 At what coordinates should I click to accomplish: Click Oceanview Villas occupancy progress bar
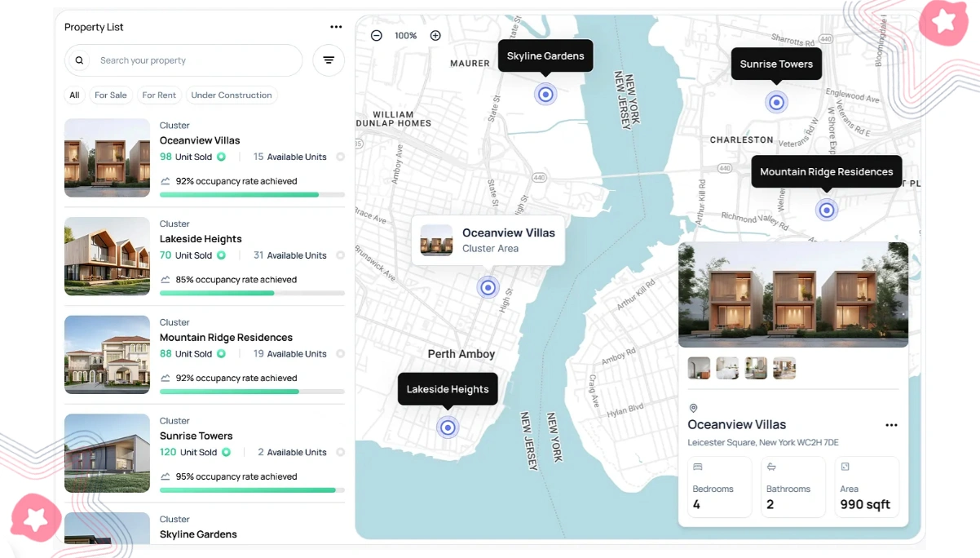pos(252,195)
